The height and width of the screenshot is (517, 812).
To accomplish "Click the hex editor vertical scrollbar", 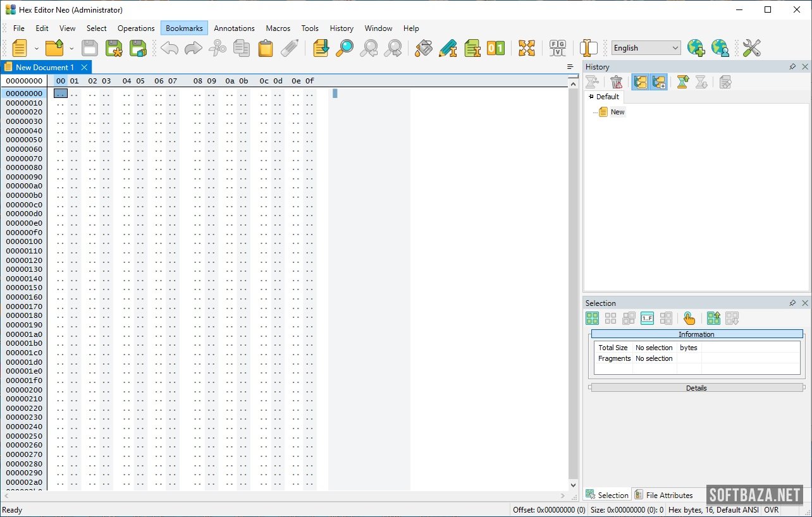I will (x=574, y=284).
